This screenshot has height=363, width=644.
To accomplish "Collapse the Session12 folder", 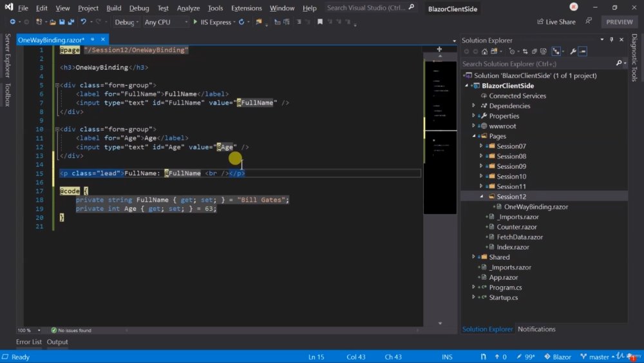I will (481, 197).
